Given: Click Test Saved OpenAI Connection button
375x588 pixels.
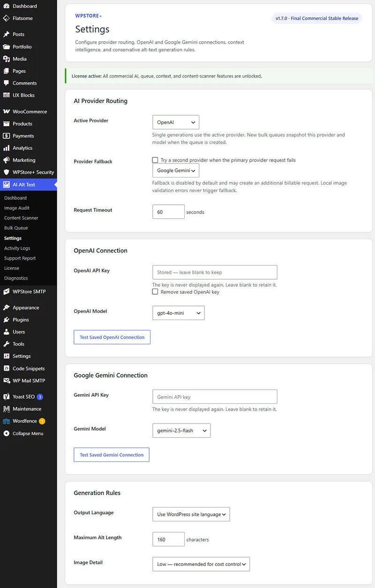Looking at the screenshot, I should (112, 337).
